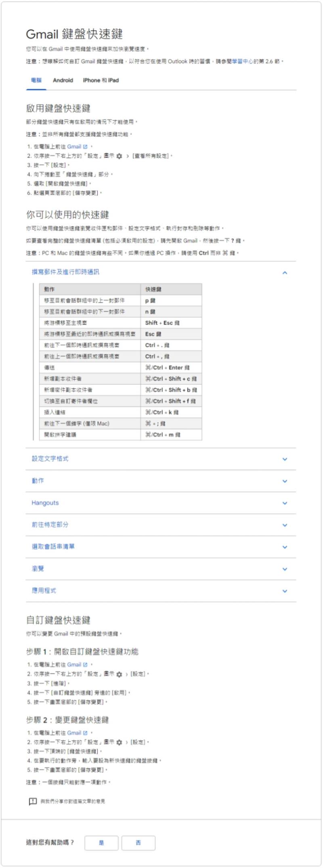Click the 快速鍵 table header

point(171,289)
